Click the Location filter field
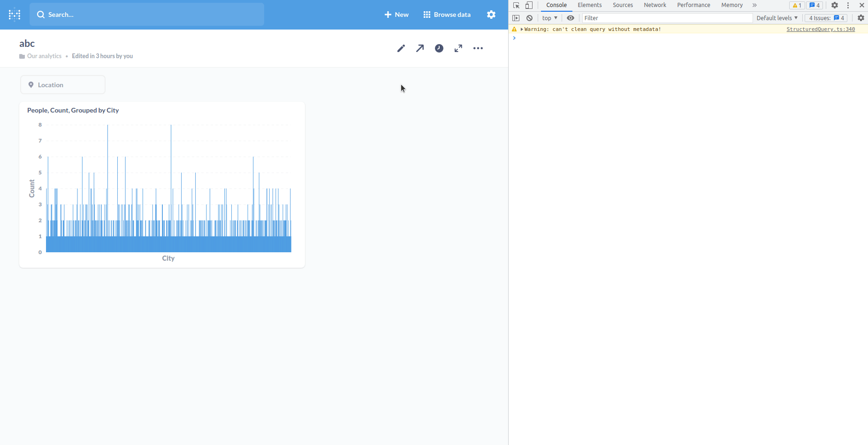Viewport: 868px width, 445px height. pyautogui.click(x=62, y=84)
